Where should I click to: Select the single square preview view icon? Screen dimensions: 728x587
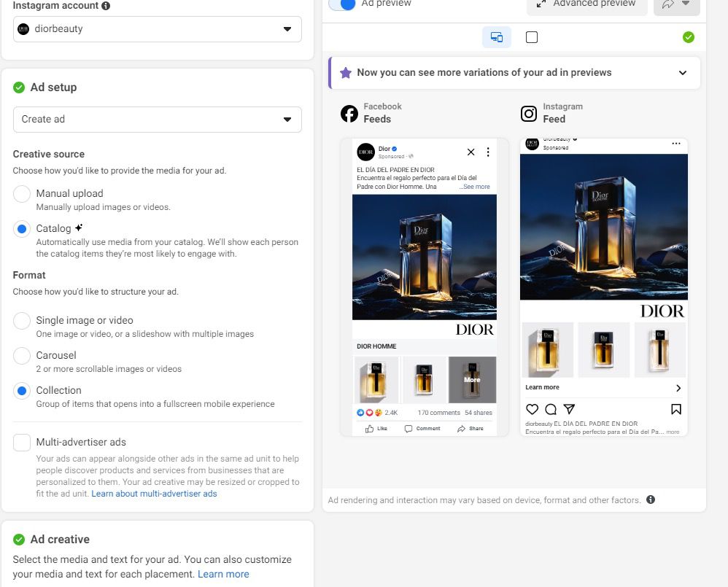532,37
